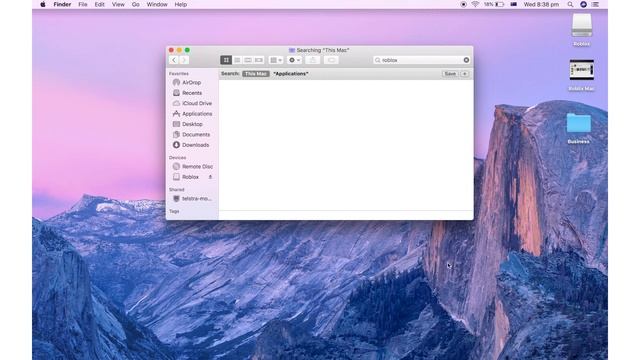Minimize the Finder search window
This screenshot has width=640, height=360.
click(179, 50)
